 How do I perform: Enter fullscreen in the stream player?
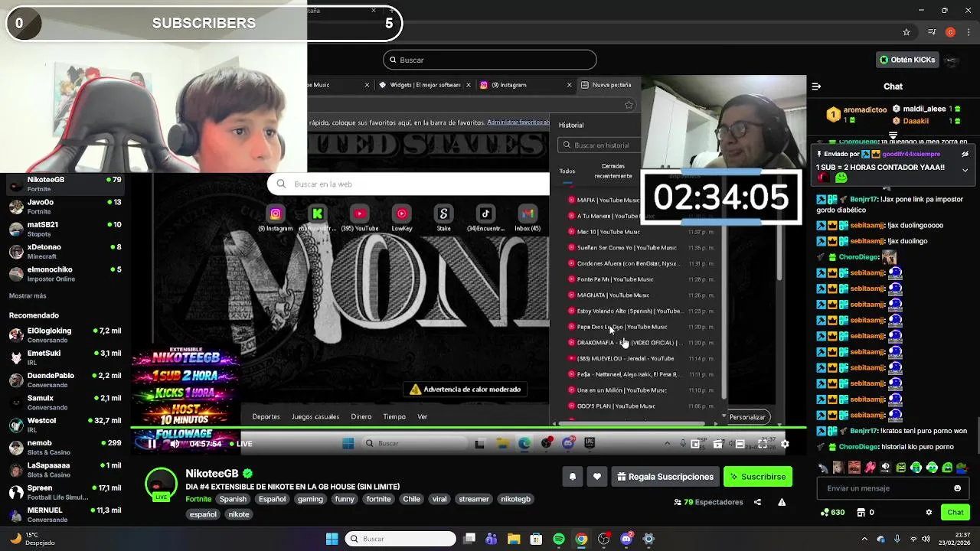pos(763,444)
